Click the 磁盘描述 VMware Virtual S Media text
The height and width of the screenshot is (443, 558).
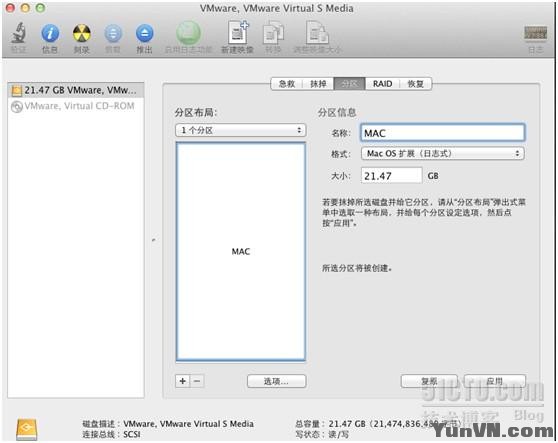(x=168, y=423)
